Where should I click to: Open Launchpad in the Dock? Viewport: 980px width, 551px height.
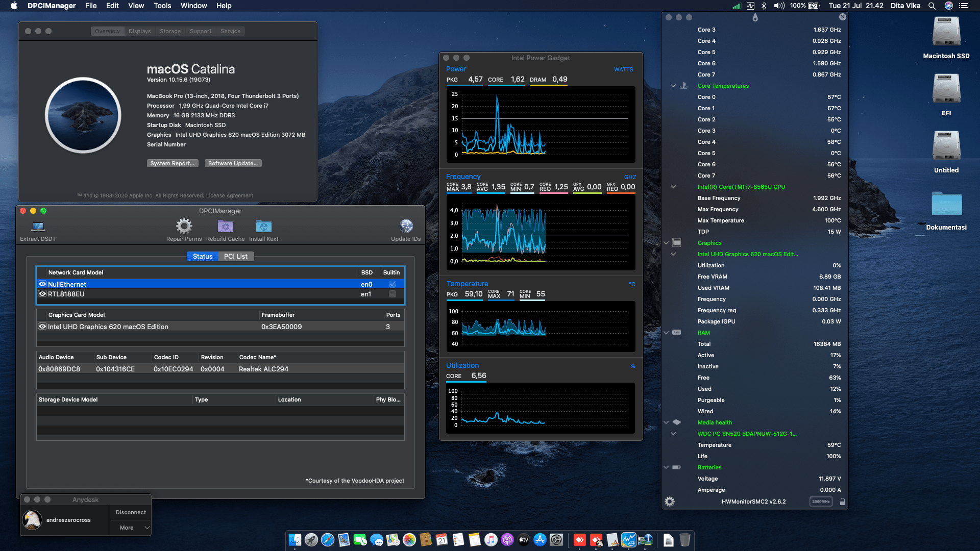pyautogui.click(x=311, y=540)
